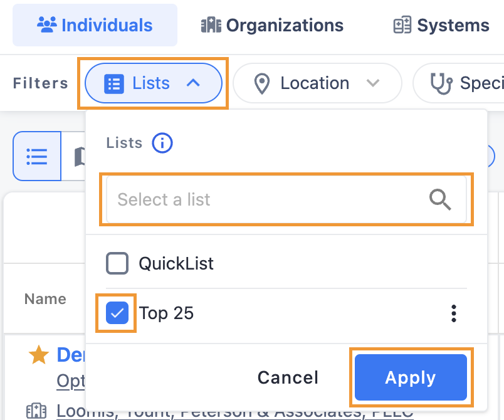Open the Top 25 three-dot options menu
Image resolution: width=504 pixels, height=420 pixels.
point(453,313)
